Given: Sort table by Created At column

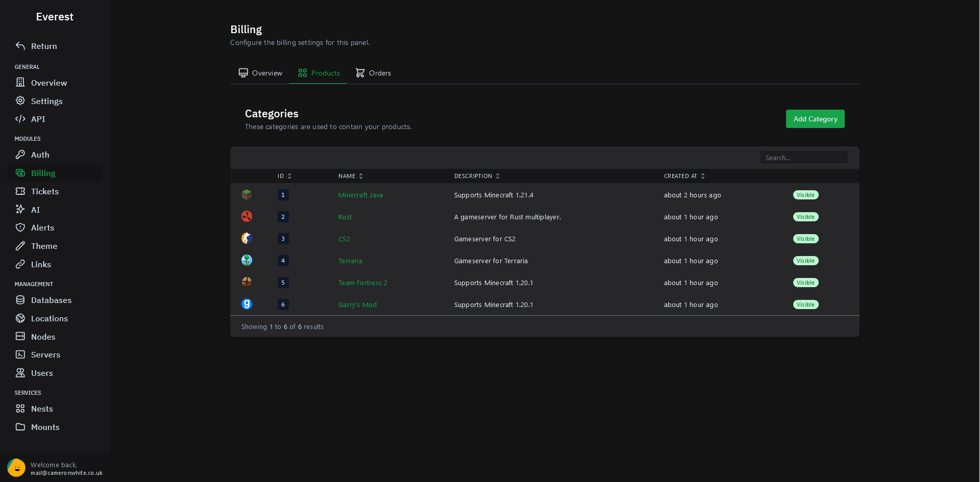Looking at the screenshot, I should click(x=684, y=176).
